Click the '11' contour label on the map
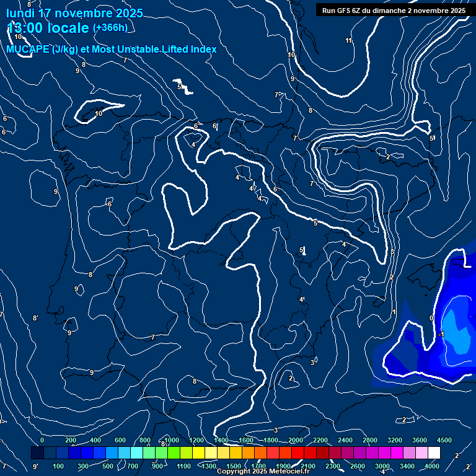476x476 pixels. 348,40
